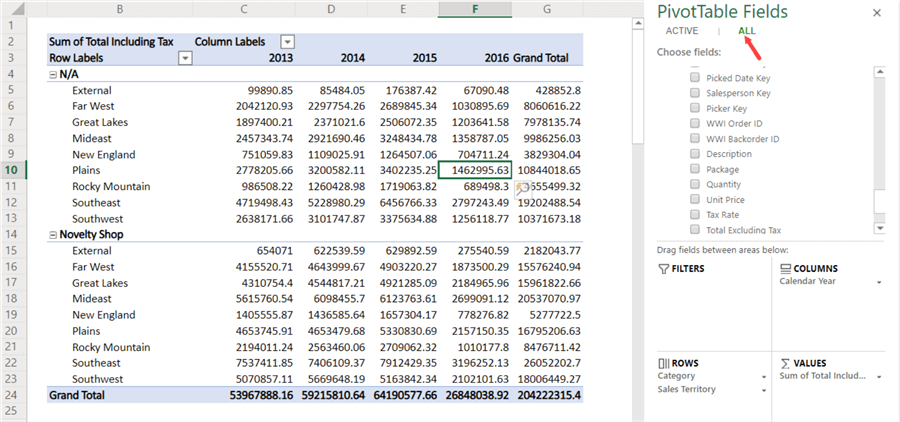Select cell value 19202488.54
Image resolution: width=900 pixels, height=422 pixels.
[548, 203]
